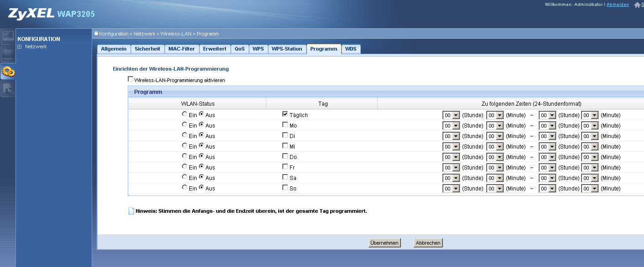Switch to the WPS-Station tab
The height and width of the screenshot is (267, 644).
point(287,49)
